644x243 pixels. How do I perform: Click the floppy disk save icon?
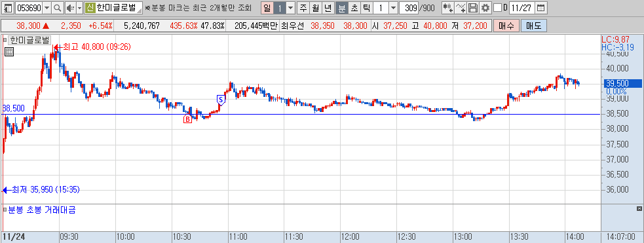click(473, 7)
